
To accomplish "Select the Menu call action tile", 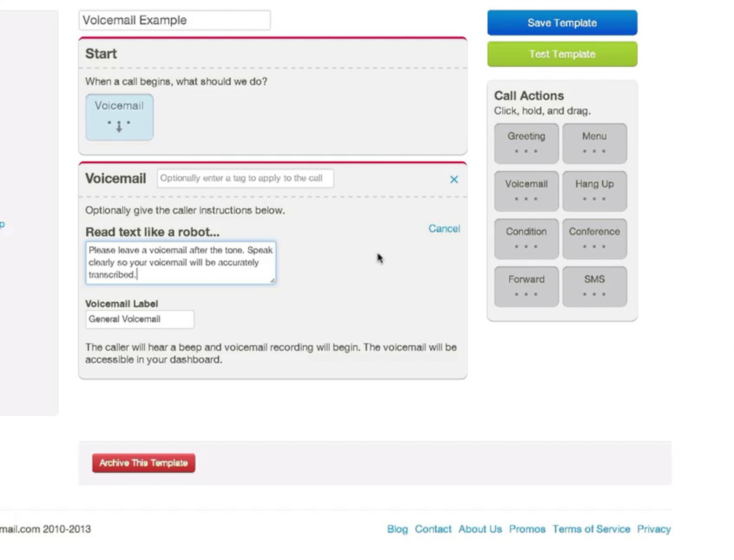I will 594,143.
